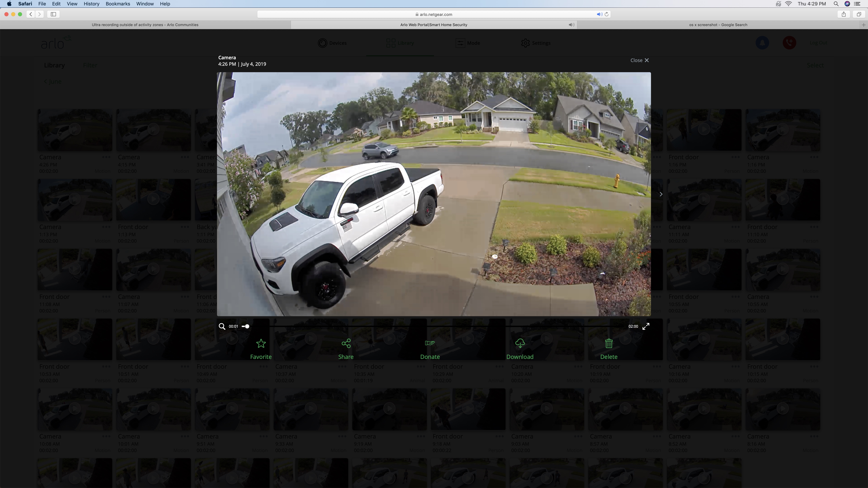Viewport: 868px width, 488px height.
Task: Click Select in the library header
Action: click(x=815, y=65)
